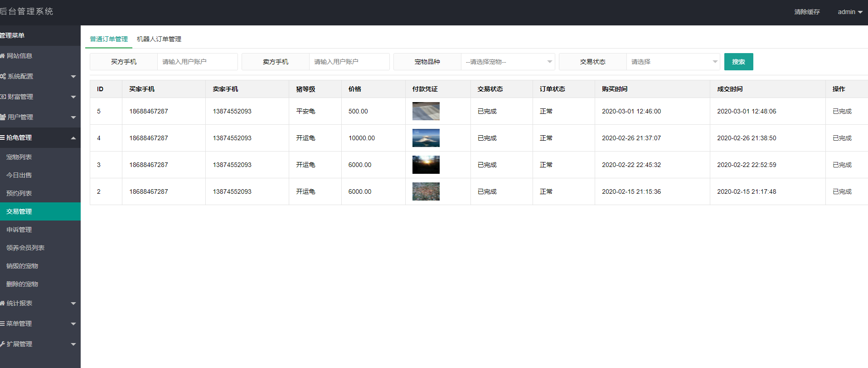Screen dimensions: 868x368
Task: Open payment proof thumbnail for order 5
Action: pos(426,111)
